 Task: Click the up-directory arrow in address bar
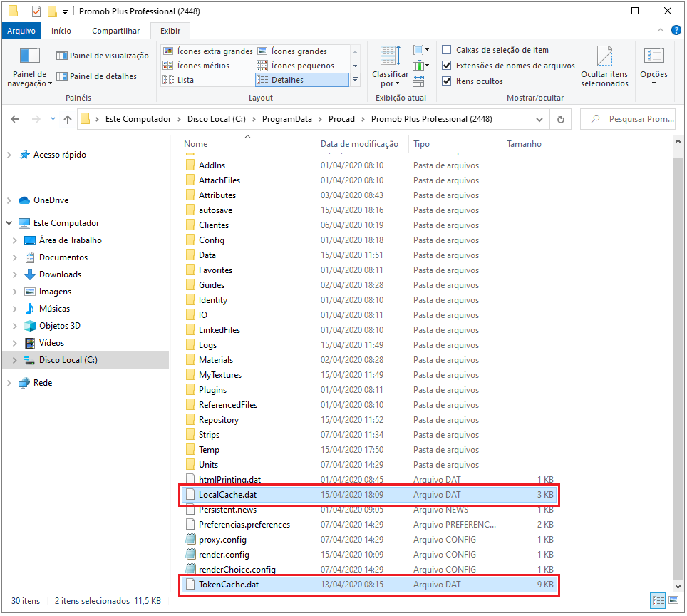68,119
